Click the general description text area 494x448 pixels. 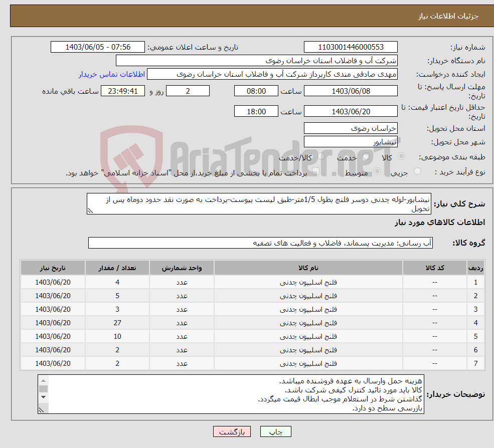click(259, 203)
